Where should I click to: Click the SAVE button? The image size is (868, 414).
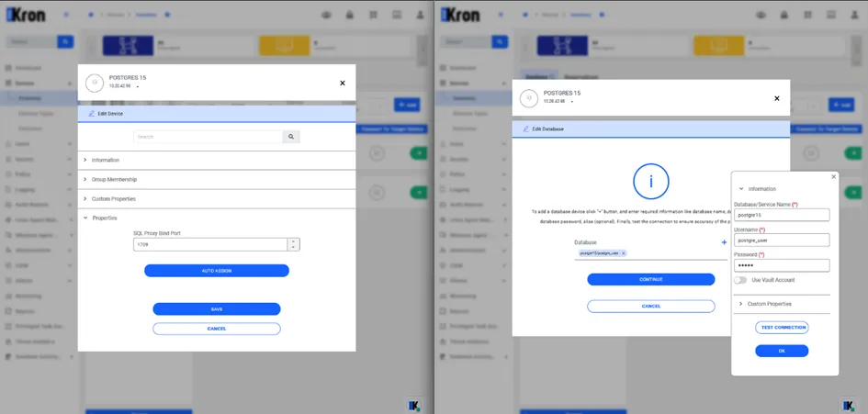coord(217,309)
